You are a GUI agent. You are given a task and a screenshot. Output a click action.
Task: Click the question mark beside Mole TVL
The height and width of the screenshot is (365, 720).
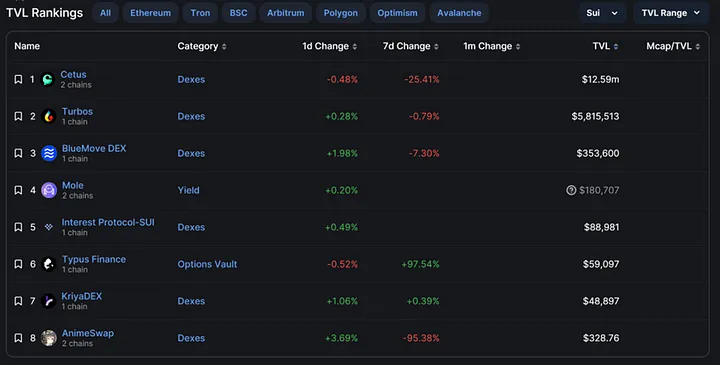571,190
